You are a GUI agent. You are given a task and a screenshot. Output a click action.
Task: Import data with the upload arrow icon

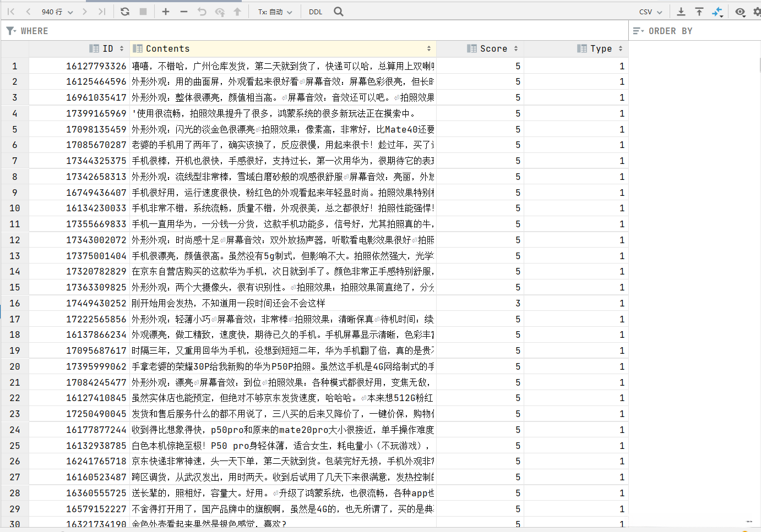point(699,12)
